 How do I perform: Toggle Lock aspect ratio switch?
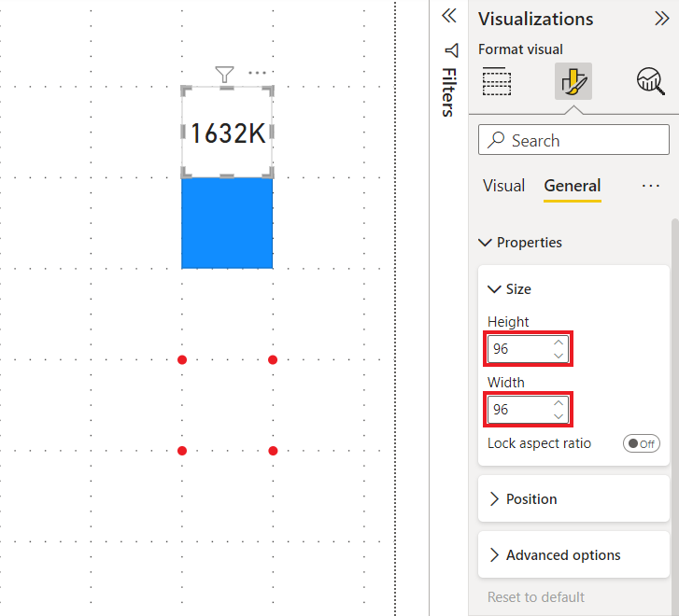point(642,443)
